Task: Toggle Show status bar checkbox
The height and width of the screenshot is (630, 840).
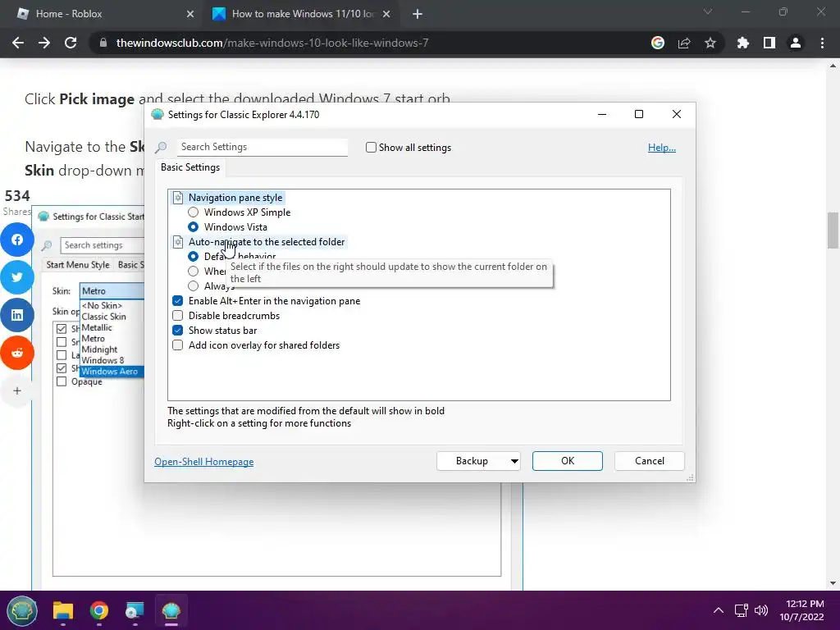Action: [178, 331]
